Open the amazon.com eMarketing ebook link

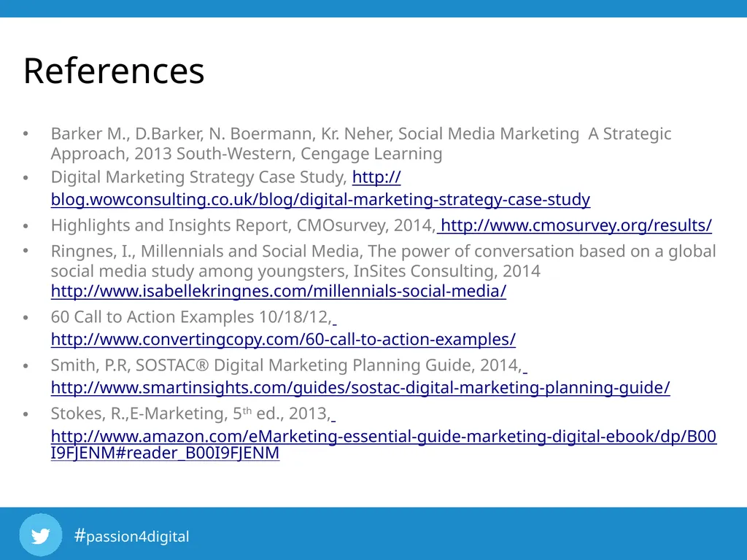pyautogui.click(x=384, y=444)
